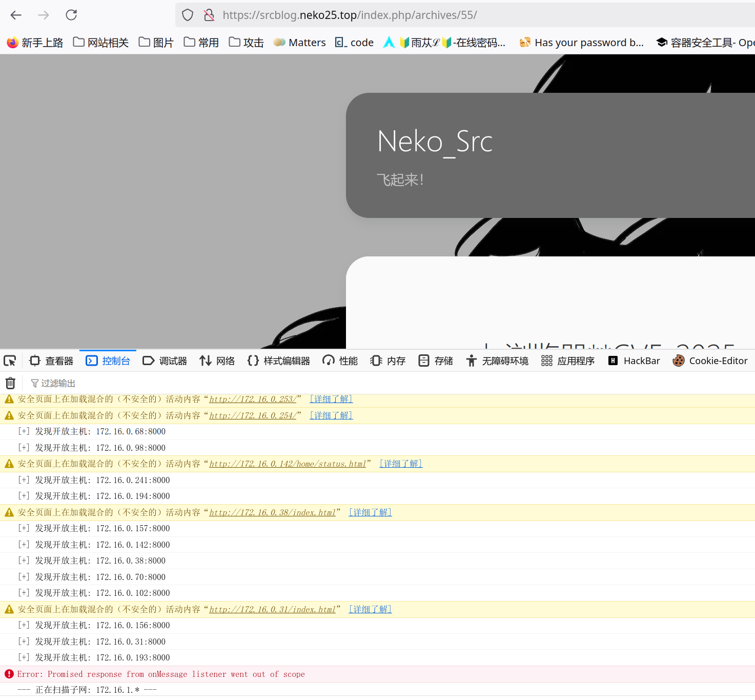Click the Neko_Src site title
Screen dimensions: 755x700
[x=435, y=142]
